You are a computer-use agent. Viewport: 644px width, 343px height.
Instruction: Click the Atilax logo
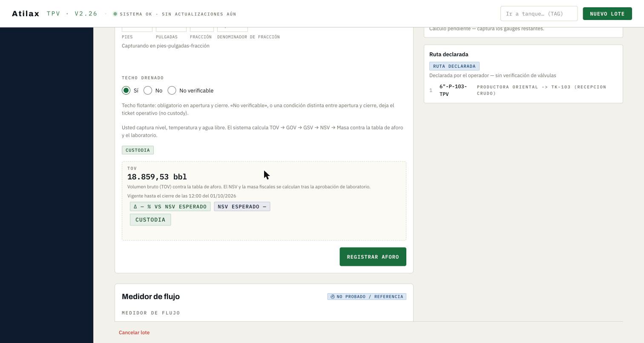26,14
